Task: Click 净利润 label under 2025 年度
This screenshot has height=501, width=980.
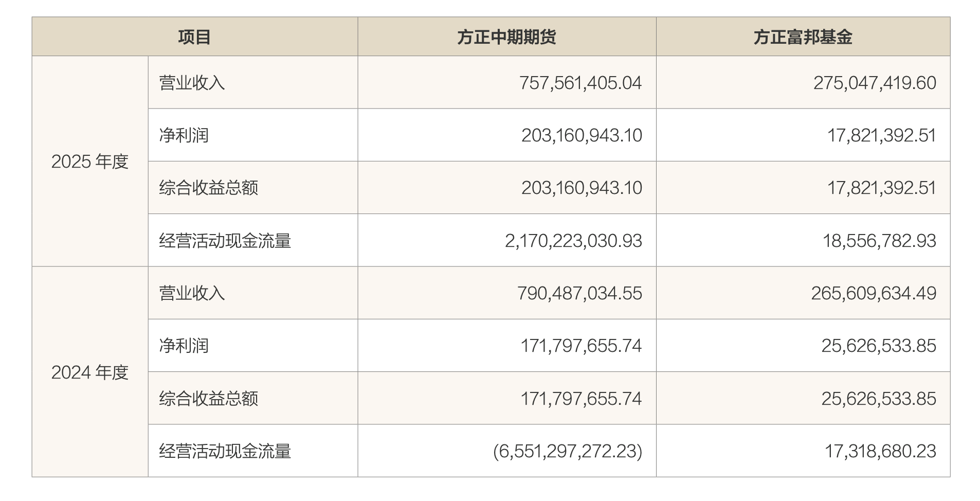Action: pyautogui.click(x=184, y=135)
